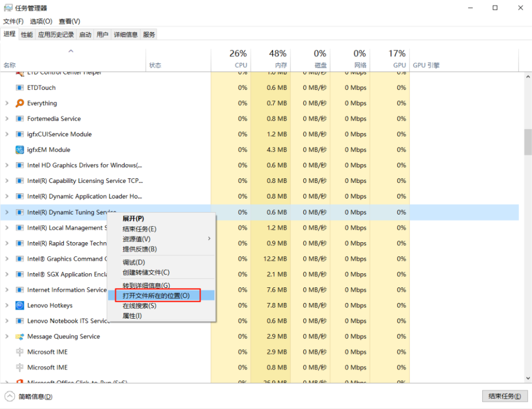
Task: Select the ETDTouch process icon
Action: 20,88
